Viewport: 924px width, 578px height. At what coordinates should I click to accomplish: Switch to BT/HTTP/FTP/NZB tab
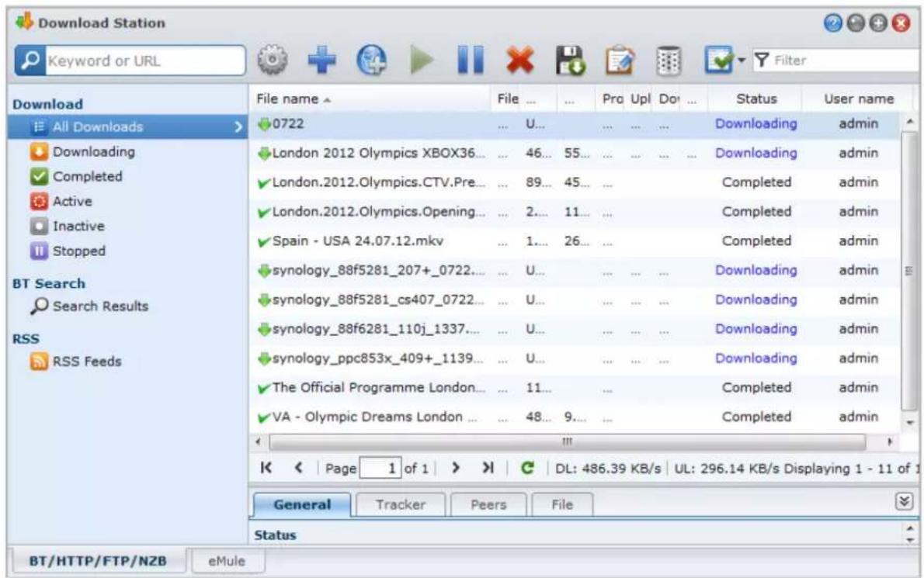coord(98,561)
